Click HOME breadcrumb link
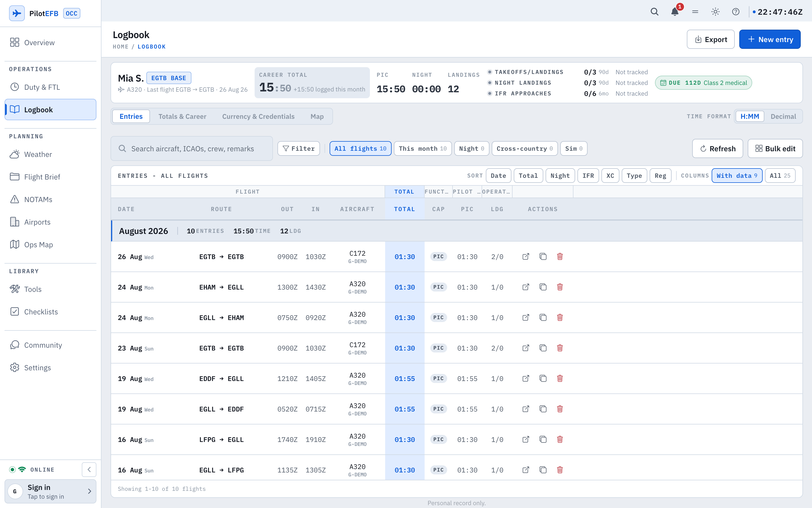812x508 pixels. [120, 47]
